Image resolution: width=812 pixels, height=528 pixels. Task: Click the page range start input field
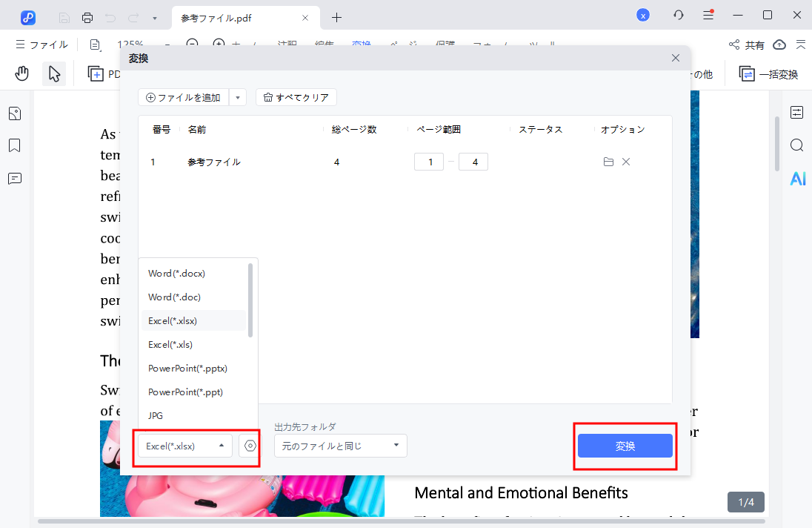point(428,161)
